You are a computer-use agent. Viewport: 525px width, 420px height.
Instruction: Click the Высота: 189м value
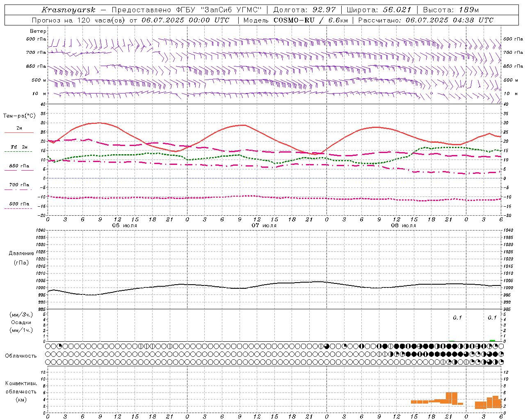coord(451,10)
